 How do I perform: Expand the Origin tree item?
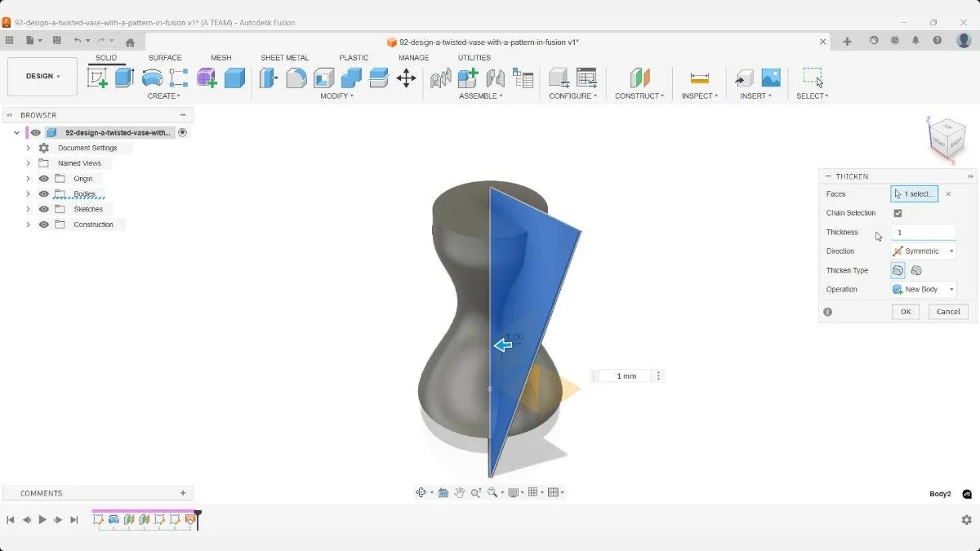coord(29,178)
